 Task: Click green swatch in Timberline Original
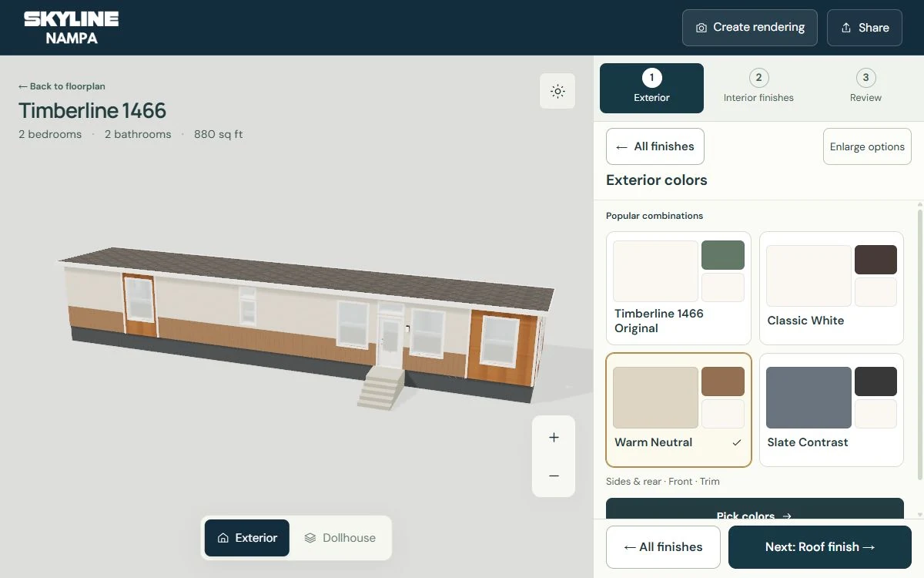click(722, 255)
